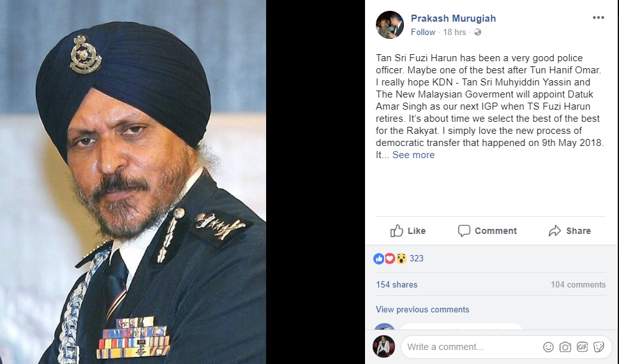The width and height of the screenshot is (619, 364).
Task: Open the 104 comments link
Action: coord(578,285)
